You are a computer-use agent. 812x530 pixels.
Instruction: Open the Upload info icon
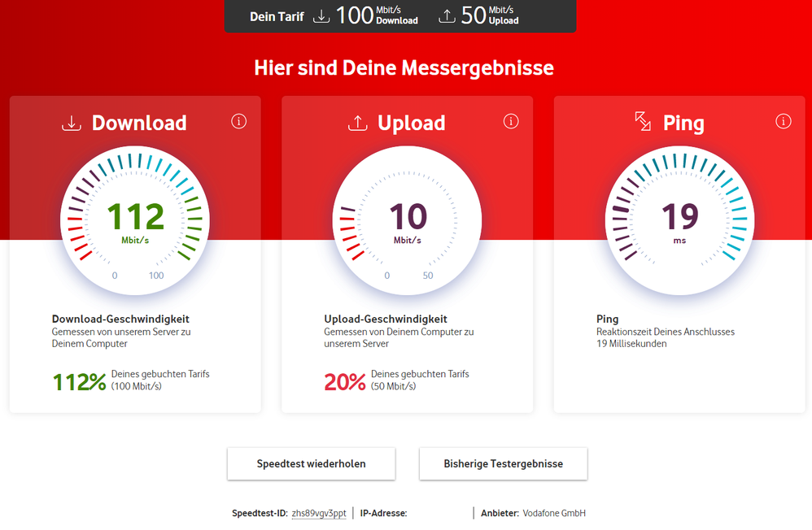(511, 121)
